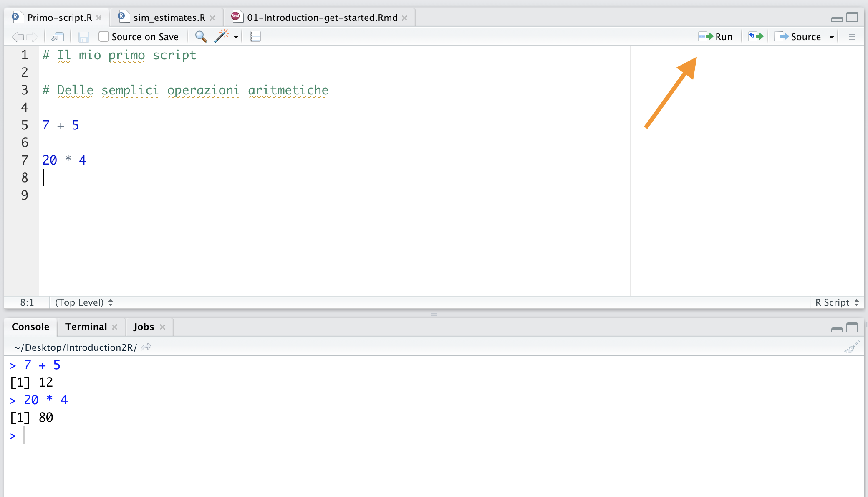This screenshot has height=497, width=868.
Task: Toggle the Source on Save checkbox
Action: (104, 36)
